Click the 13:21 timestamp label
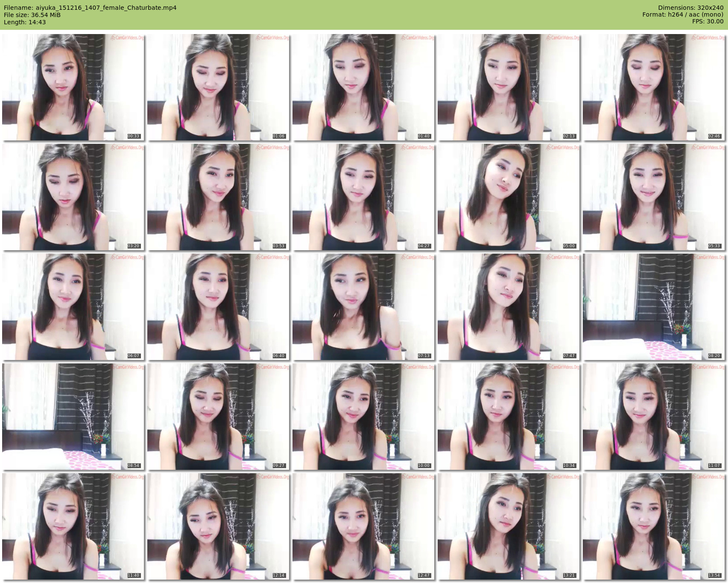The width and height of the screenshot is (728, 583). click(x=569, y=575)
